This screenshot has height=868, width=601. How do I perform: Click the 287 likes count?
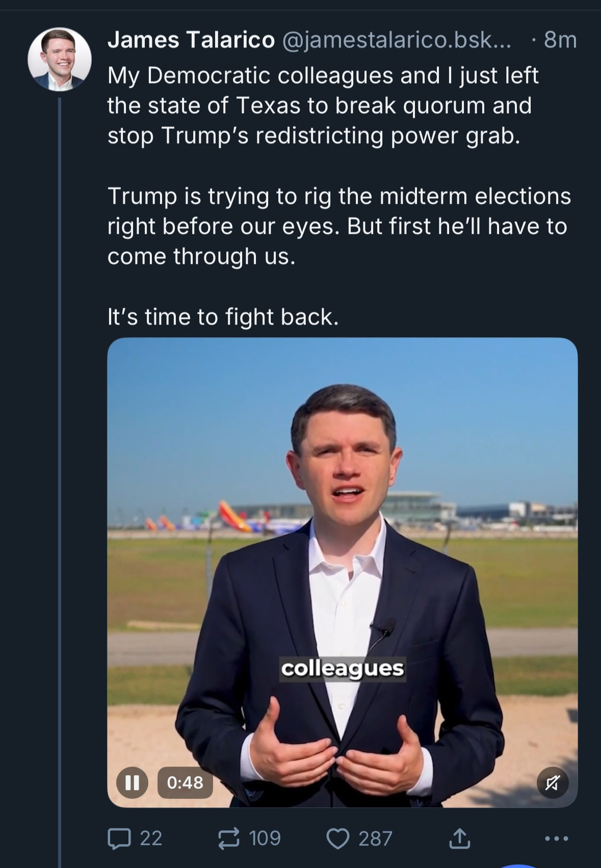[375, 838]
